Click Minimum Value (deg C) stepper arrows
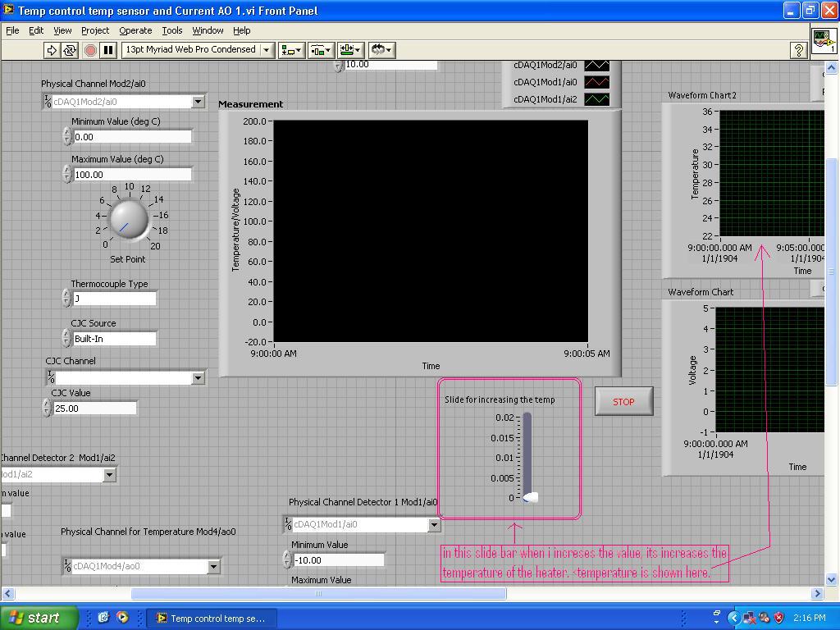Image resolution: width=840 pixels, height=630 pixels. pos(67,137)
